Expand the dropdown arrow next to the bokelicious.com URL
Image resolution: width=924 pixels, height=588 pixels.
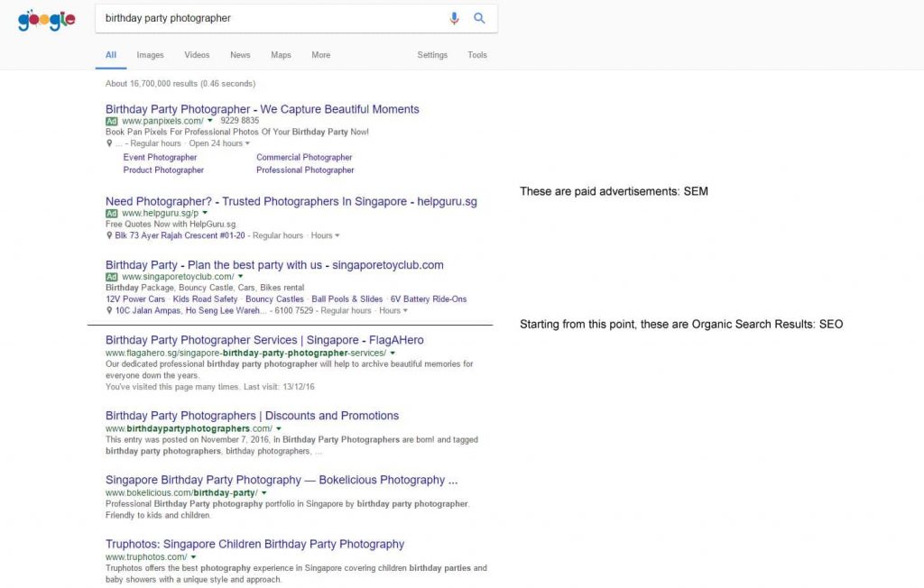pos(264,492)
